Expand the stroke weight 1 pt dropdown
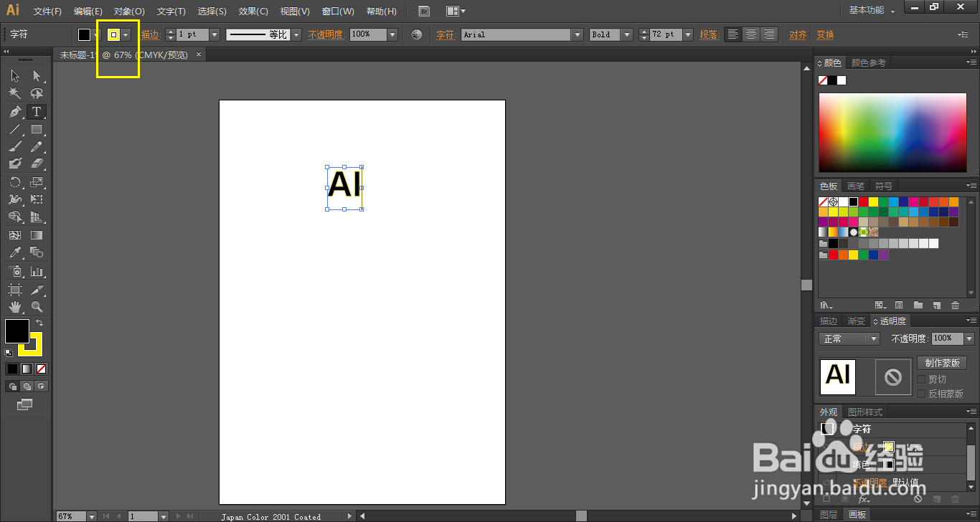Image resolution: width=980 pixels, height=522 pixels. pos(214,34)
